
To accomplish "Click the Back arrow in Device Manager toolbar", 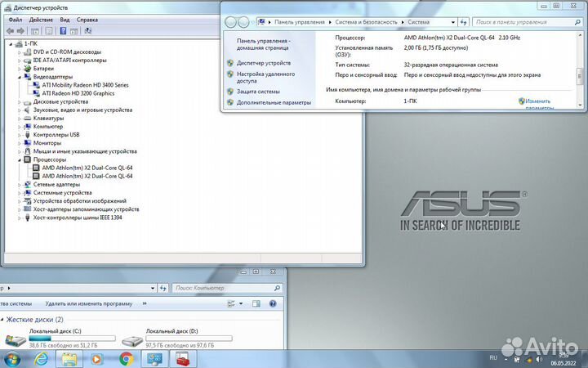I will tap(11, 30).
